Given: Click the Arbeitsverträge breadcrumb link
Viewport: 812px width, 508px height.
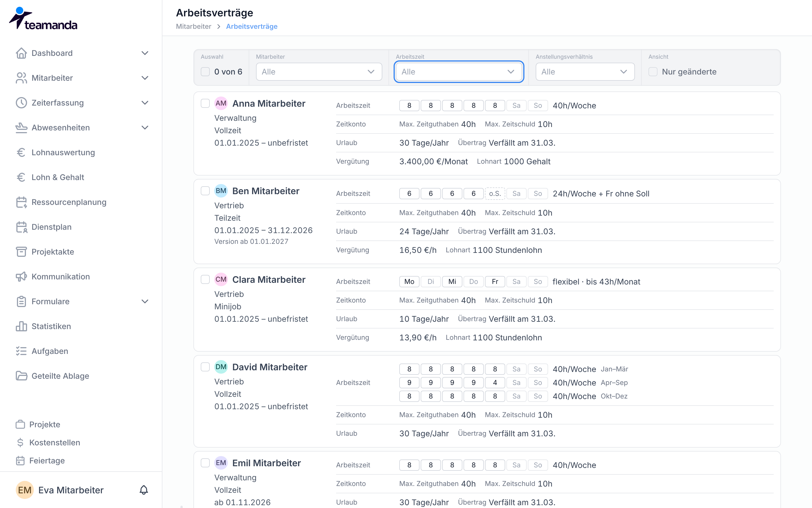Looking at the screenshot, I should (x=252, y=26).
